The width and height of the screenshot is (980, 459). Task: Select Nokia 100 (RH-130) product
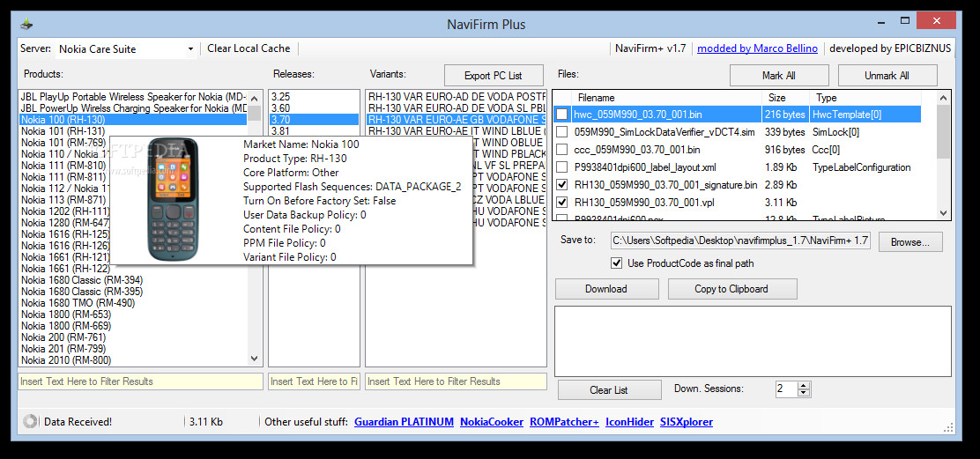[133, 119]
